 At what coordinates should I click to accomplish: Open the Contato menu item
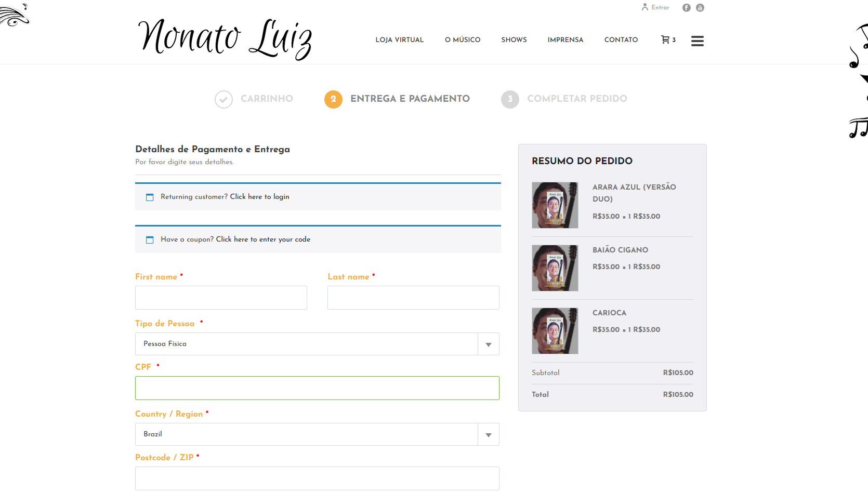pyautogui.click(x=621, y=40)
